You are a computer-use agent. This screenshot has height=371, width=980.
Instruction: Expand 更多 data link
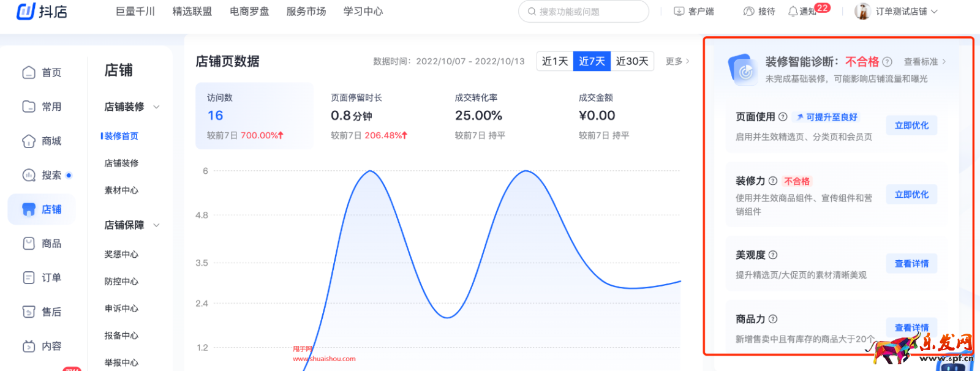(677, 61)
